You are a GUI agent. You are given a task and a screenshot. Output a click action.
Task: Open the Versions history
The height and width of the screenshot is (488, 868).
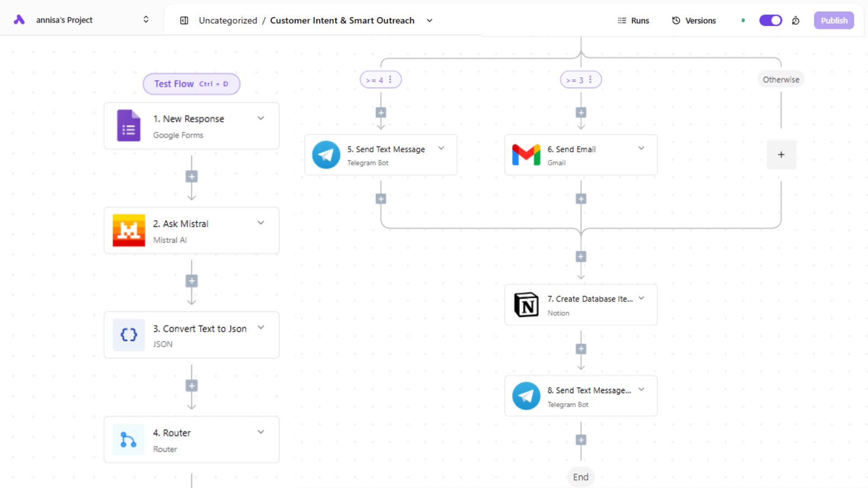(694, 20)
